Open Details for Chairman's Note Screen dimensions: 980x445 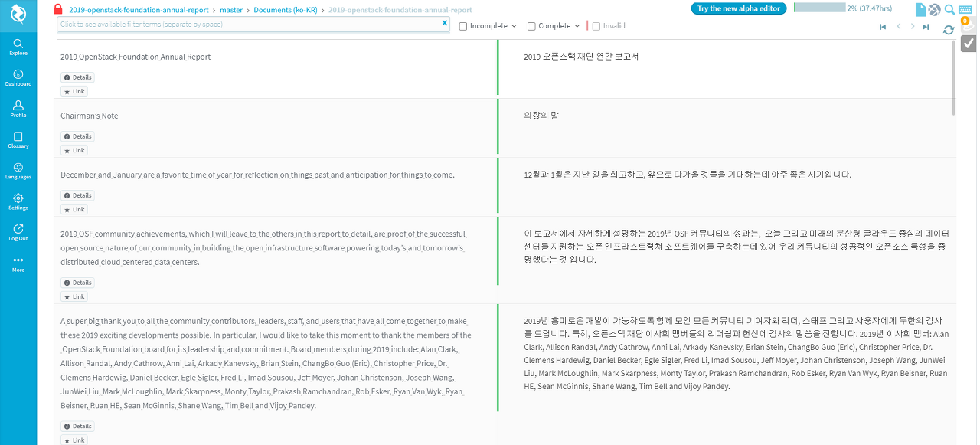click(x=77, y=136)
